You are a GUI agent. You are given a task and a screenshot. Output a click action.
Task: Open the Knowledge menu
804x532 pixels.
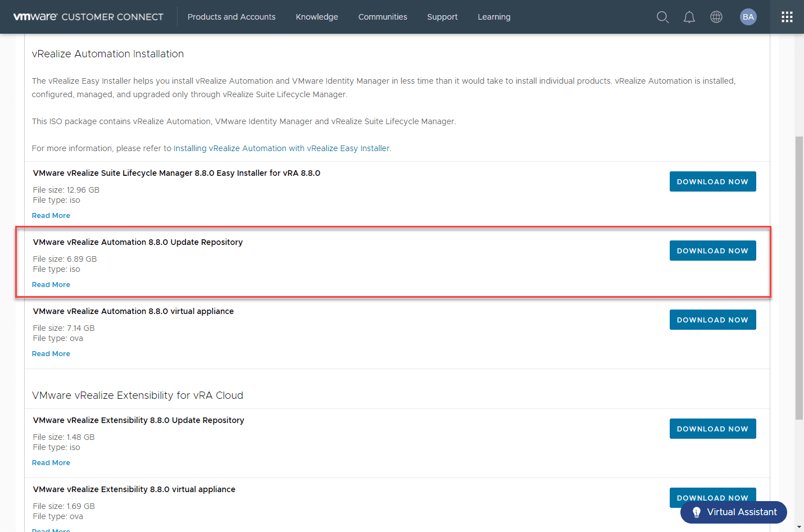click(x=316, y=17)
